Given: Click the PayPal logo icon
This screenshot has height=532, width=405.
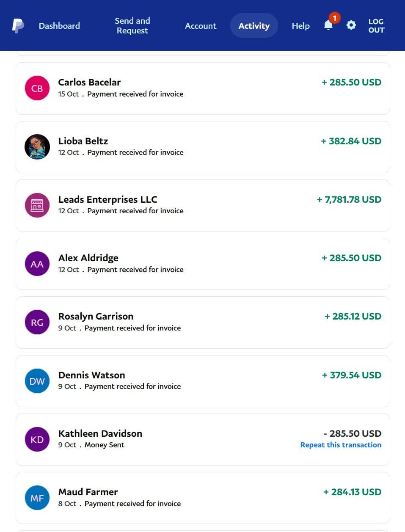Looking at the screenshot, I should (18, 26).
